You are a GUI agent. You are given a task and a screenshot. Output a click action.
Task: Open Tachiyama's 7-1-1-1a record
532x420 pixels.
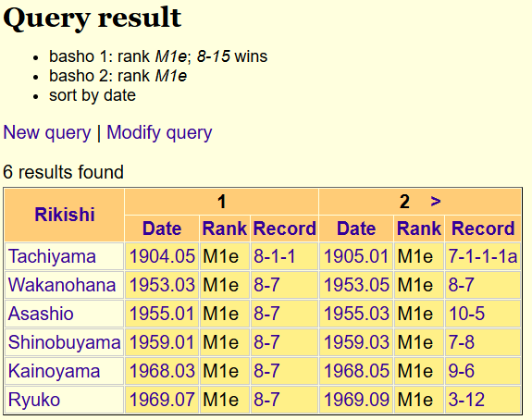483,256
